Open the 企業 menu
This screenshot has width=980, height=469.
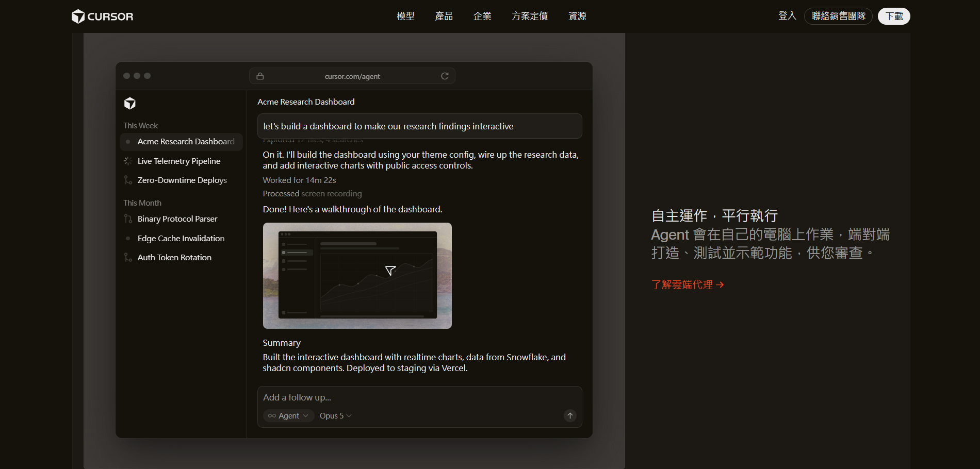pyautogui.click(x=482, y=16)
